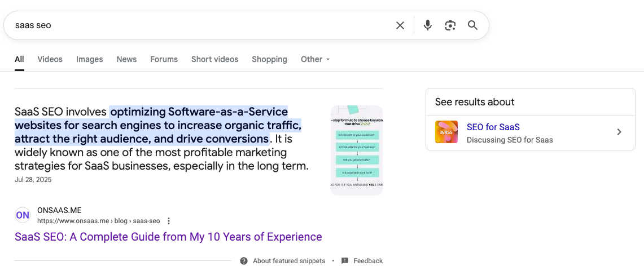Click the ONSAAS.ME site favicon
This screenshot has width=644, height=275.
(23, 215)
